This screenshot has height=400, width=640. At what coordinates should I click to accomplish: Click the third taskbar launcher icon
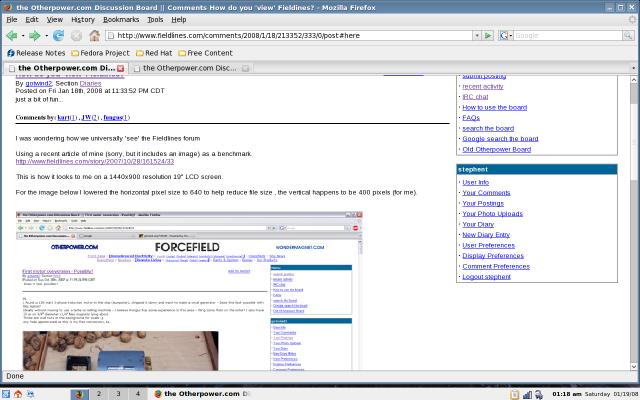point(30,394)
